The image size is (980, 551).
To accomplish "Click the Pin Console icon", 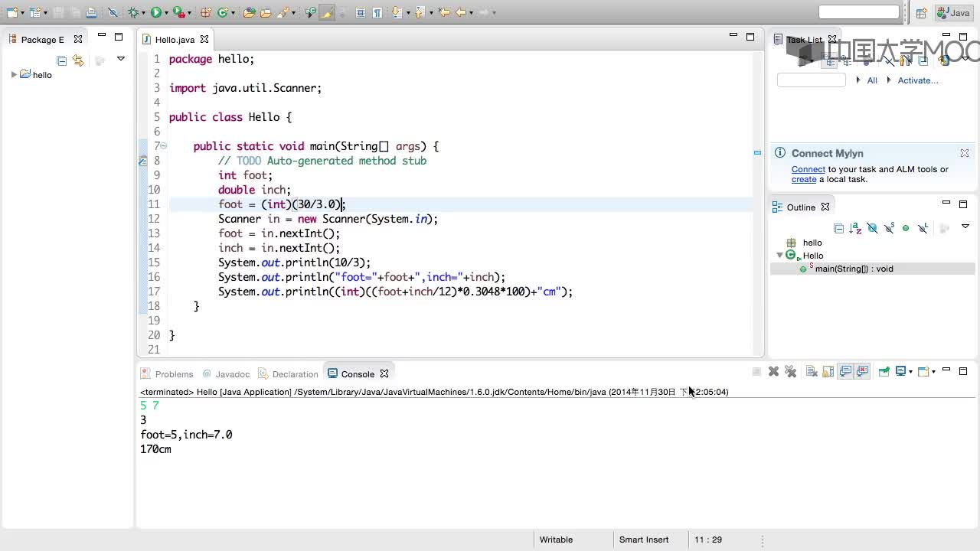I will coord(884,371).
